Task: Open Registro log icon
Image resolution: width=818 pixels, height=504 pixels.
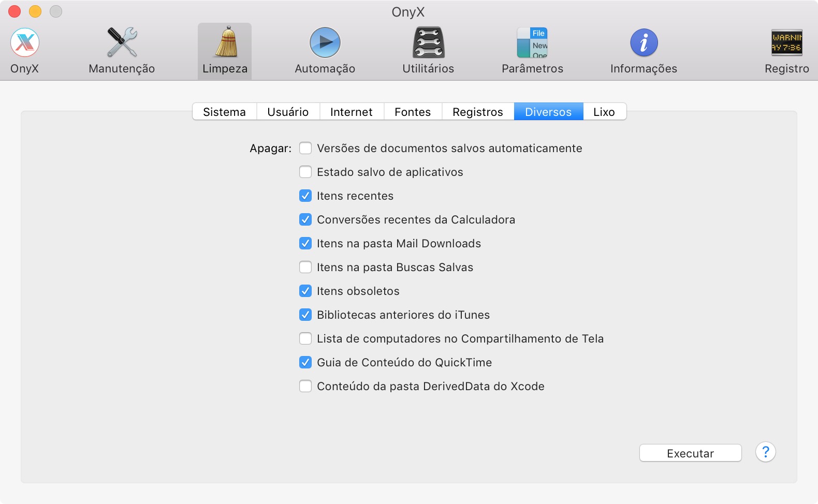Action: tap(787, 42)
